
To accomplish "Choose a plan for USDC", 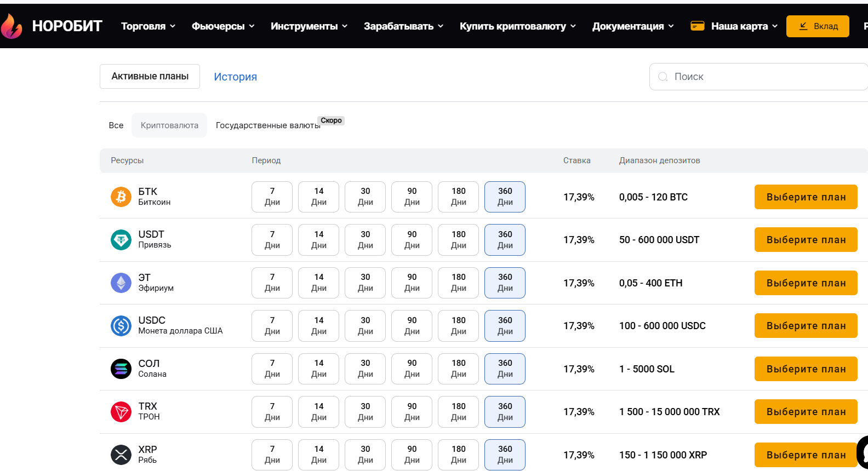I will click(806, 326).
